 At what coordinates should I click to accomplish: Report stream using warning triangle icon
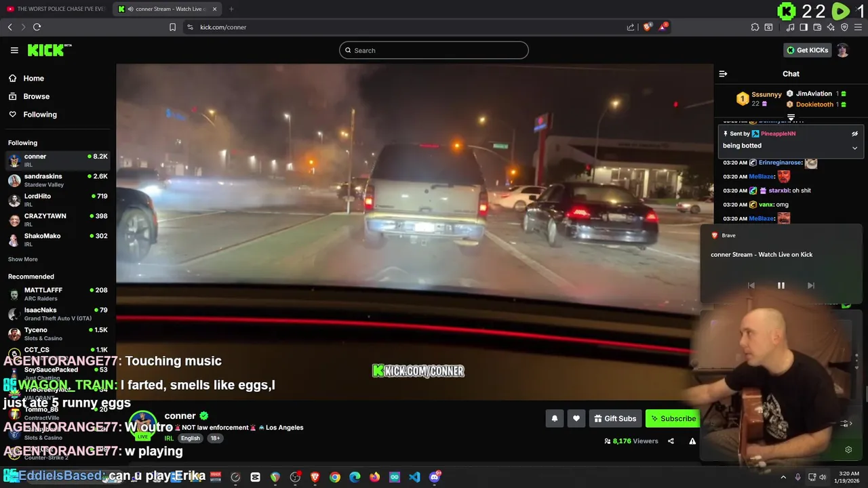click(692, 441)
